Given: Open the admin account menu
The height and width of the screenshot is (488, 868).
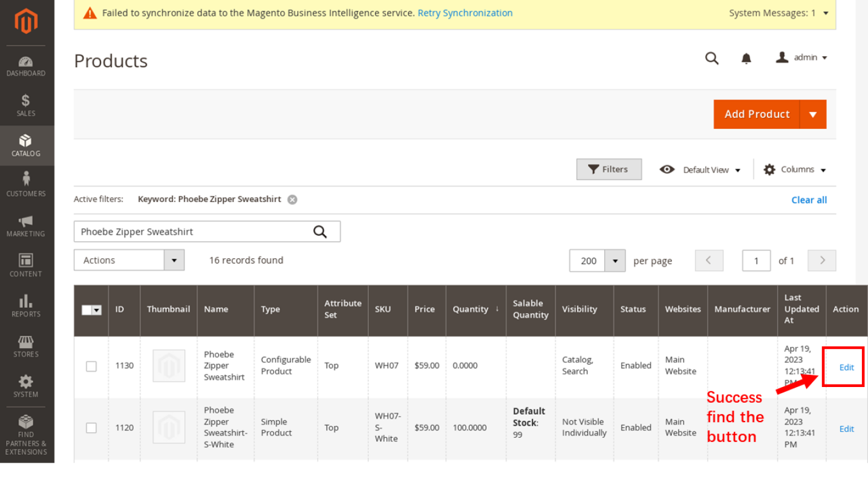Looking at the screenshot, I should 802,57.
